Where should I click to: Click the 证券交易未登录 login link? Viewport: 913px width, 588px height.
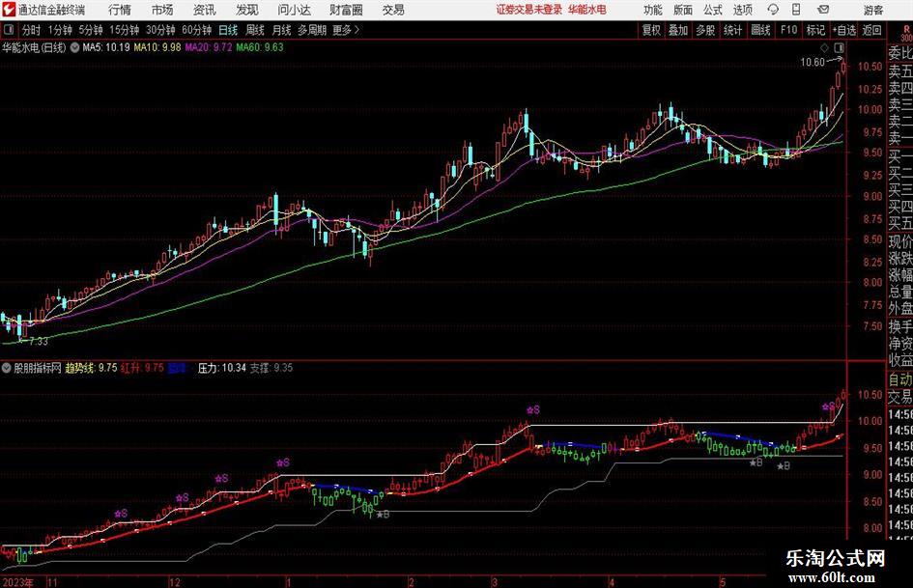tap(529, 10)
